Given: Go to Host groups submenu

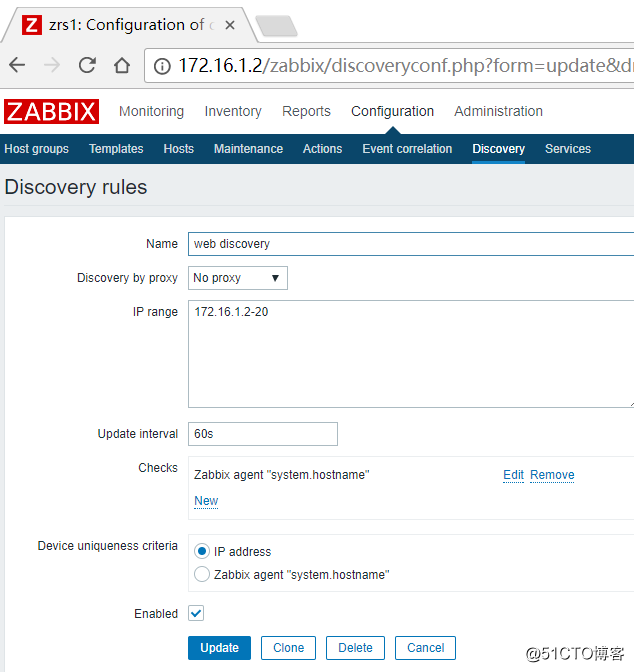Looking at the screenshot, I should point(36,149).
